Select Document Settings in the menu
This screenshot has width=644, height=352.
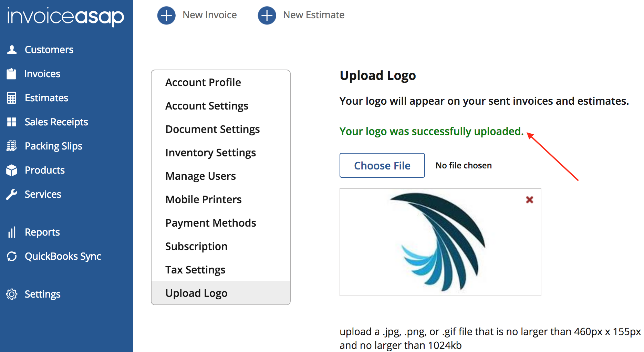click(212, 129)
